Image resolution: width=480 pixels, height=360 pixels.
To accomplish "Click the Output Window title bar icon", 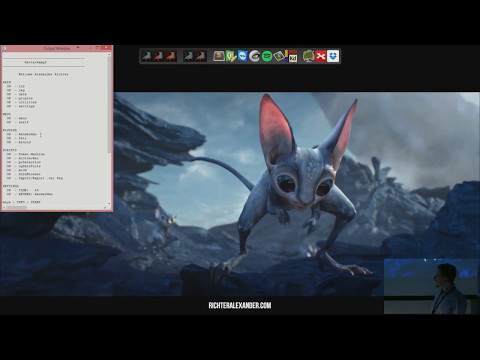I will point(4,48).
